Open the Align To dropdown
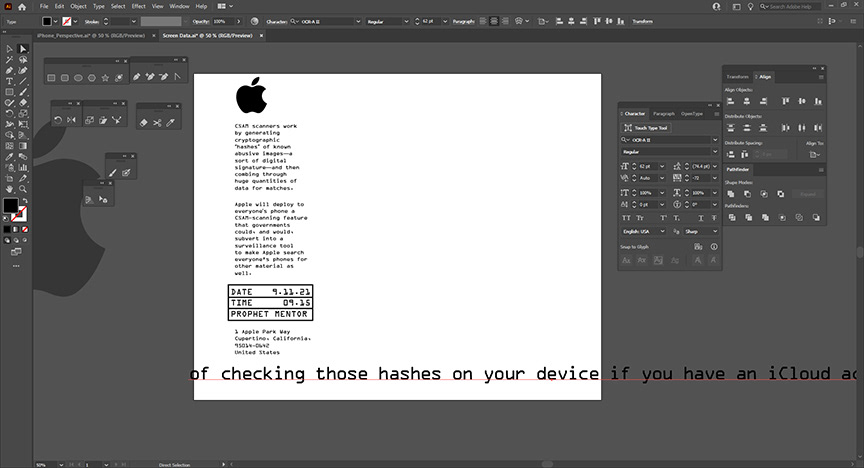 tap(814, 155)
